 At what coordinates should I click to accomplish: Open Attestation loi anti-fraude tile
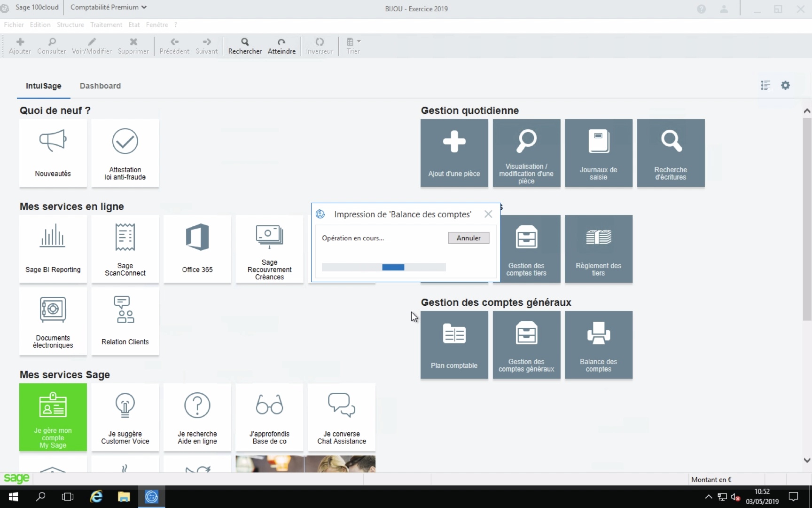125,153
